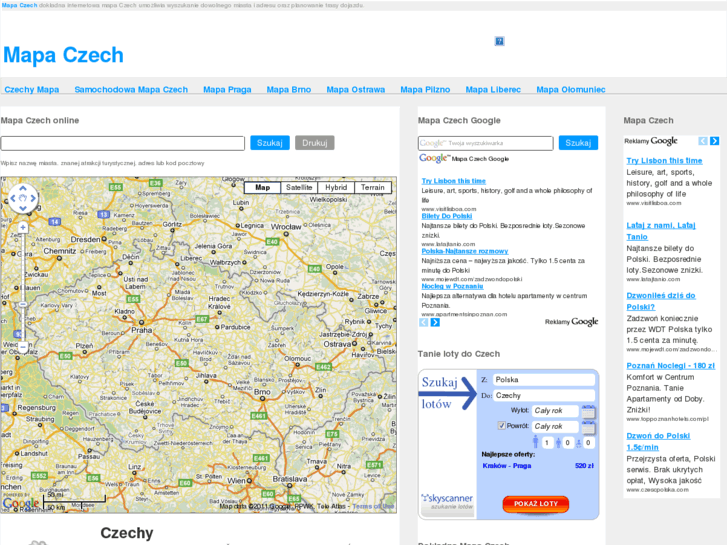The width and height of the screenshot is (727, 545).
Task: Click the Z: Polska origin field
Action: click(x=544, y=380)
